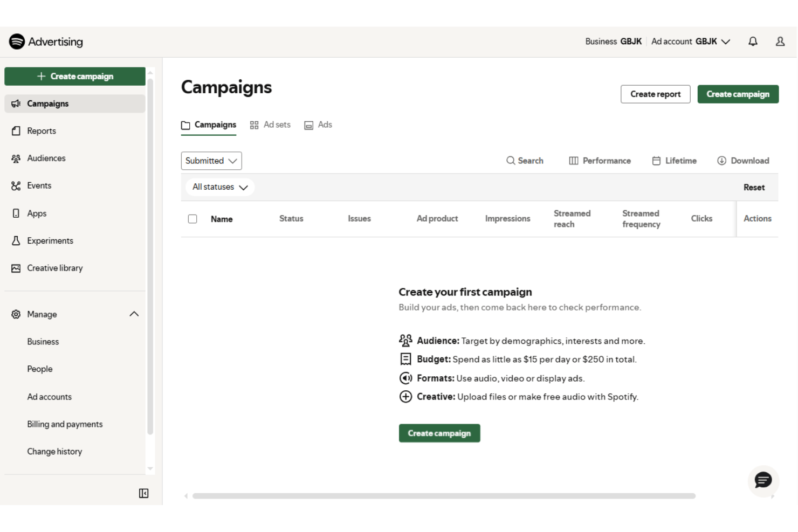Click the Issues column header
This screenshot has height=532, width=798.
[x=359, y=219]
